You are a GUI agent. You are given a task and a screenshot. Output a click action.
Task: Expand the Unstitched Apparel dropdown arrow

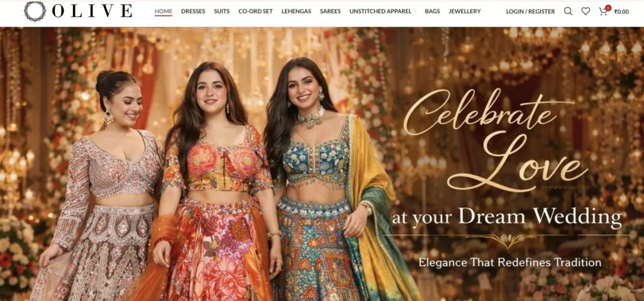pyautogui.click(x=414, y=11)
